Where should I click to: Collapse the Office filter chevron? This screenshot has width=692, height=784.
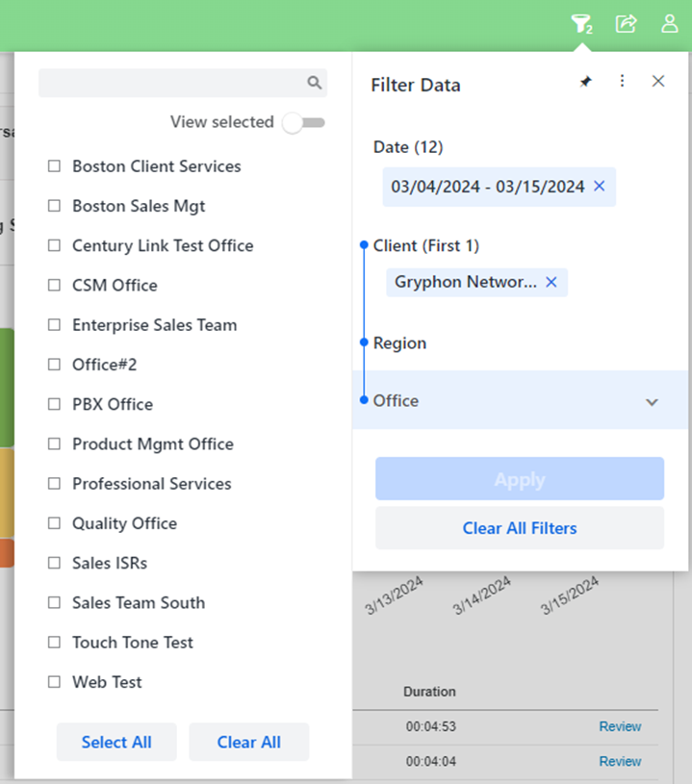pos(652,402)
